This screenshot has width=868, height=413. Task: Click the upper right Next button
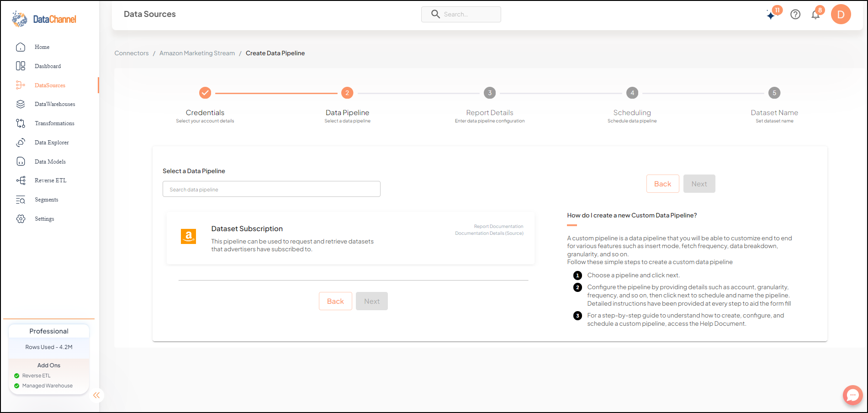click(x=699, y=184)
